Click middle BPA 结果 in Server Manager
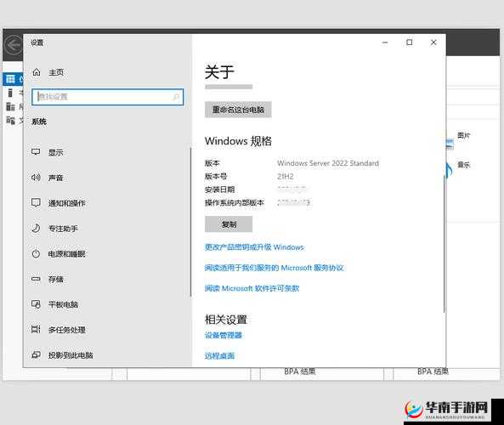Viewport: 504px width, 425px height. 299,371
